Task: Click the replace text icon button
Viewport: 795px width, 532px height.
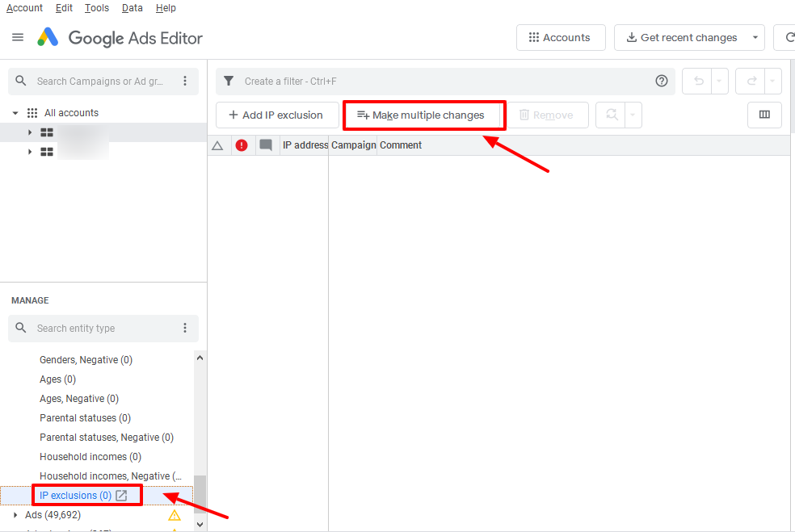Action: pyautogui.click(x=612, y=115)
